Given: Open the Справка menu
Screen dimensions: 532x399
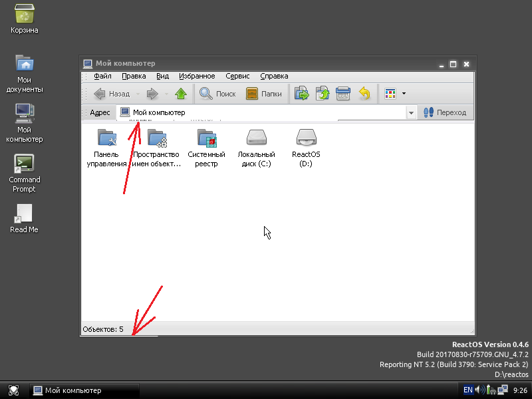Looking at the screenshot, I should pyautogui.click(x=274, y=76).
